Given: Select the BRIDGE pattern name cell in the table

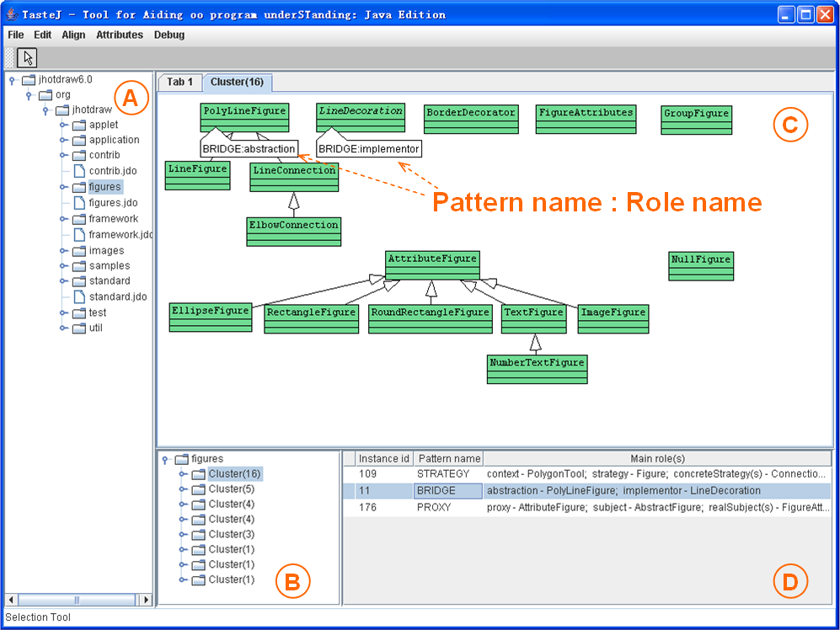Looking at the screenshot, I should pos(448,491).
